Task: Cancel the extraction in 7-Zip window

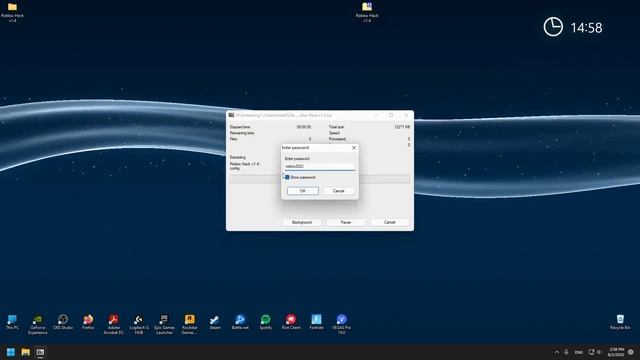Action: pyautogui.click(x=389, y=222)
